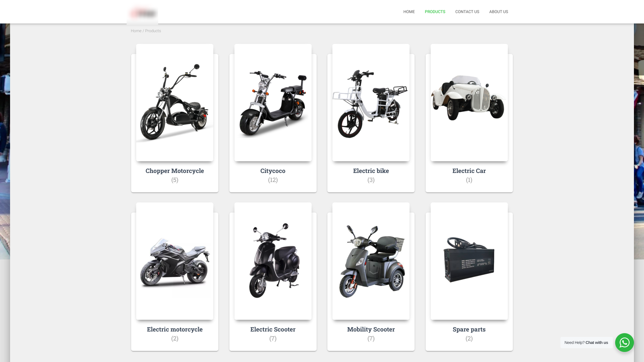Click the (5) count under Chopper Motorcycle
This screenshot has width=644, height=362.
[175, 180]
